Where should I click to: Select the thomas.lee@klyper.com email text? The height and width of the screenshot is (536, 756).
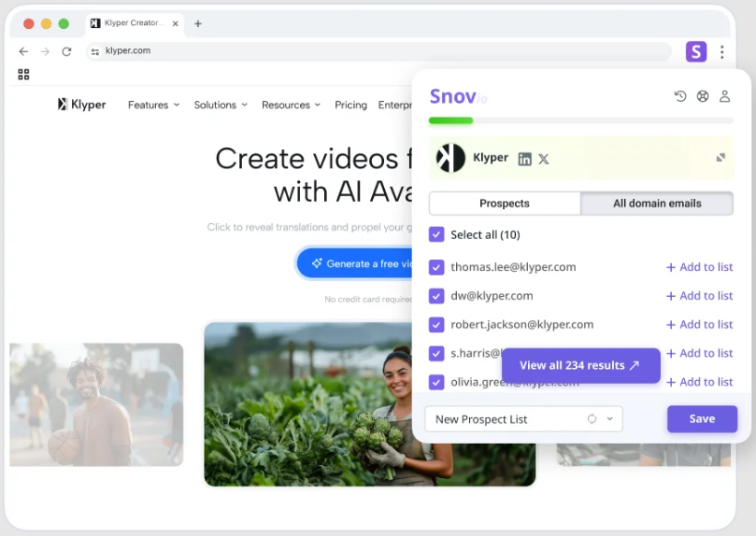(x=513, y=267)
